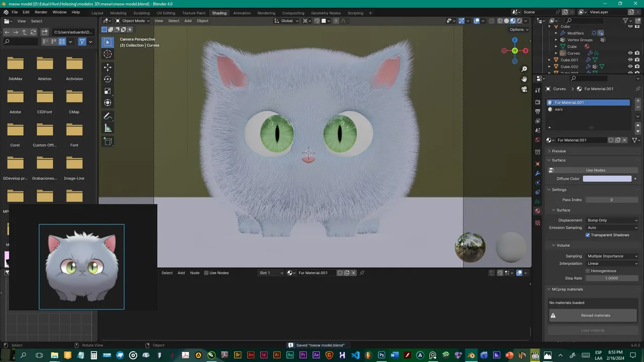
Task: Open the Edit menu
Action: click(x=26, y=12)
